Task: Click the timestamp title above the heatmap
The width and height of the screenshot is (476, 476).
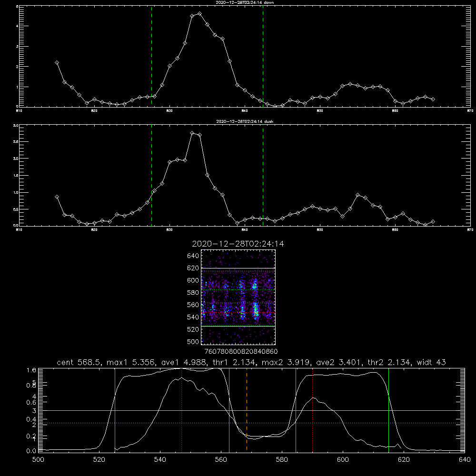Action: point(238,244)
